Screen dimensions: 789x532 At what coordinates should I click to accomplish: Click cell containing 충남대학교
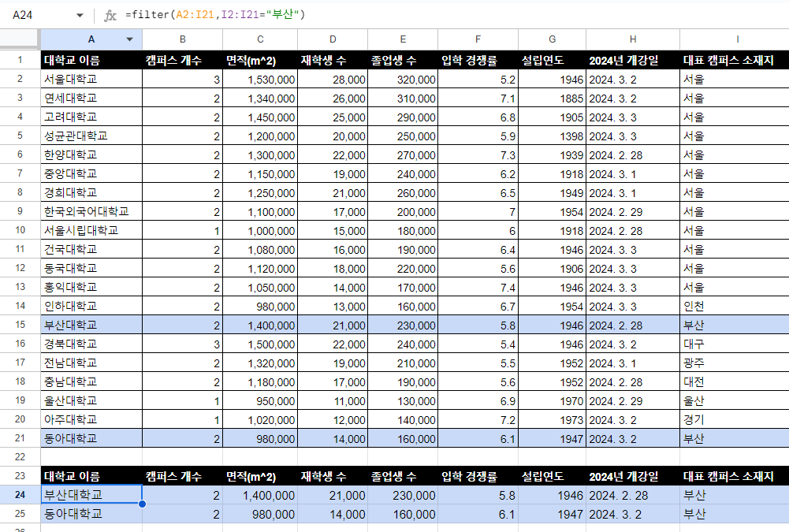(x=91, y=381)
